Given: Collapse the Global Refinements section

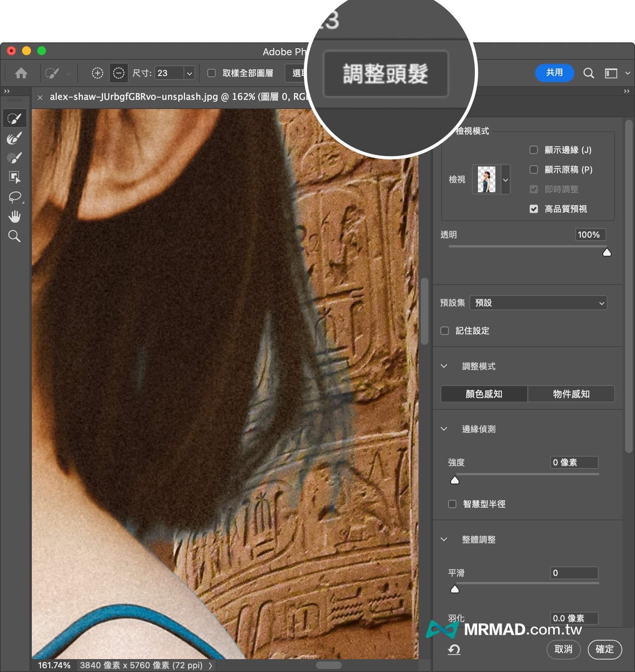Looking at the screenshot, I should click(x=444, y=539).
